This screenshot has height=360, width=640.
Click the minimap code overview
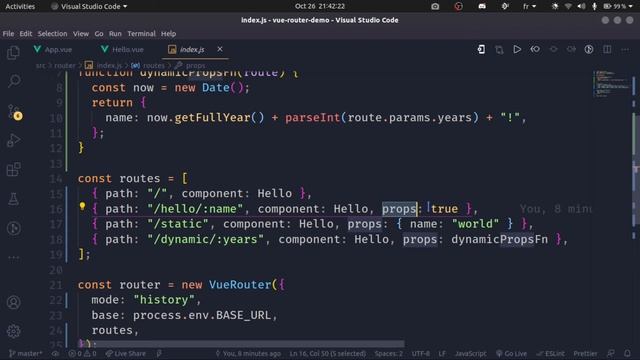coord(611,84)
